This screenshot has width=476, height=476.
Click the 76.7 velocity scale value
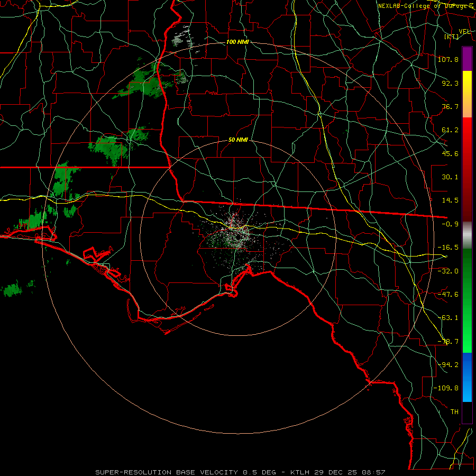(450, 106)
